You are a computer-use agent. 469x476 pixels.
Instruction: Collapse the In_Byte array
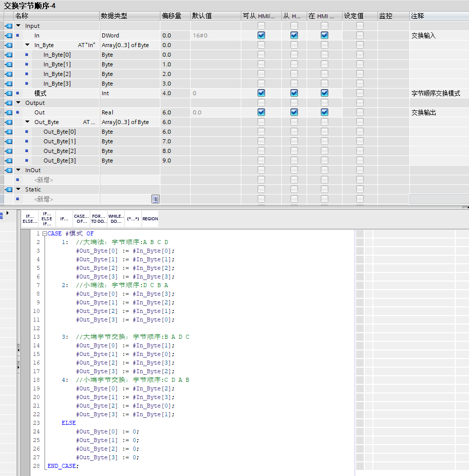pos(28,45)
